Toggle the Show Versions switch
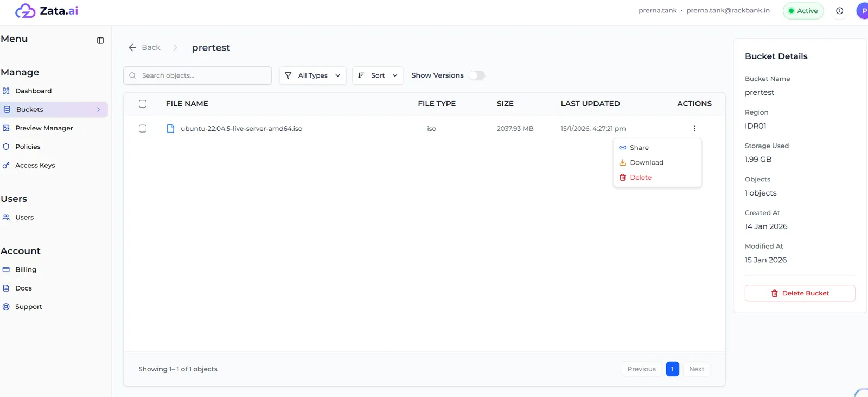 [477, 75]
